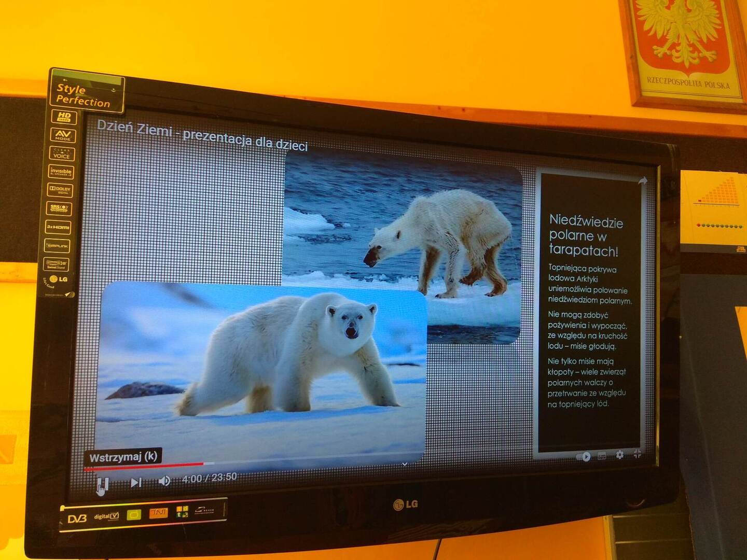Viewport: 747px width, 560px height.
Task: Click the 'Nie mogą zdobyć pożywienia' paragraph
Action: 587,330
